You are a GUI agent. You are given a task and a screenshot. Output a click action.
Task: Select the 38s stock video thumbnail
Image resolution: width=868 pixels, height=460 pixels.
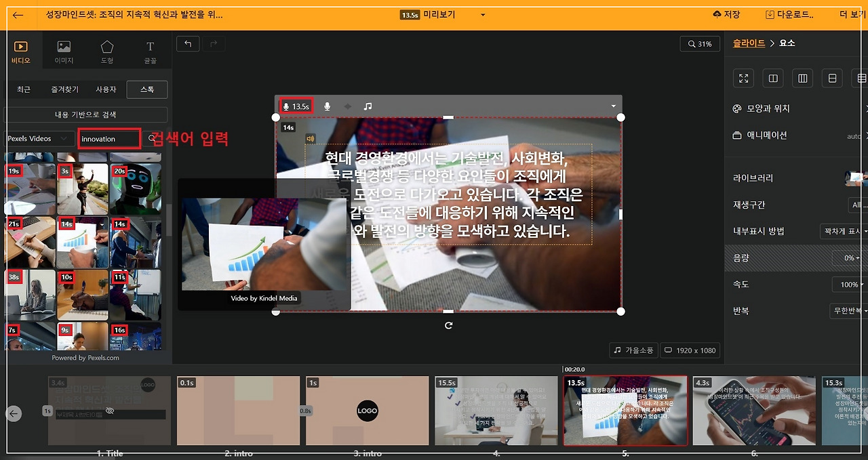tap(31, 295)
